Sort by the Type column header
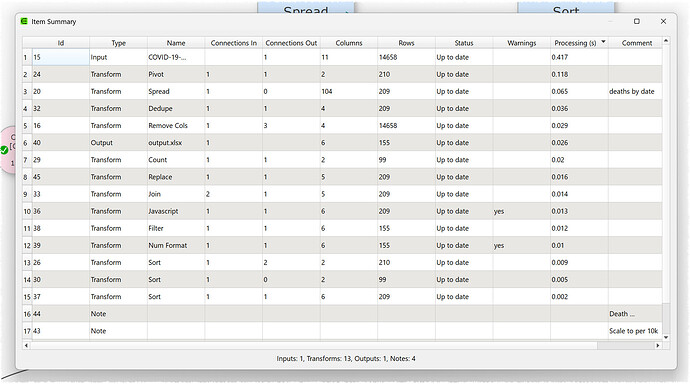Viewport: 690px width, 384px height. coord(118,43)
